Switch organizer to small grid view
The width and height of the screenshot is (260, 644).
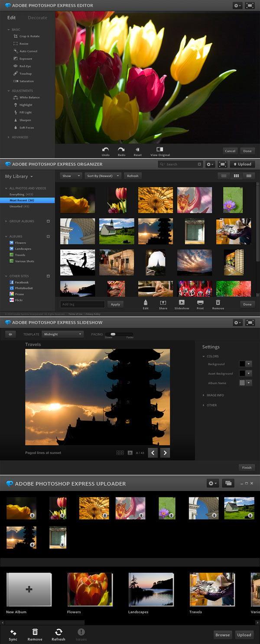(x=224, y=176)
